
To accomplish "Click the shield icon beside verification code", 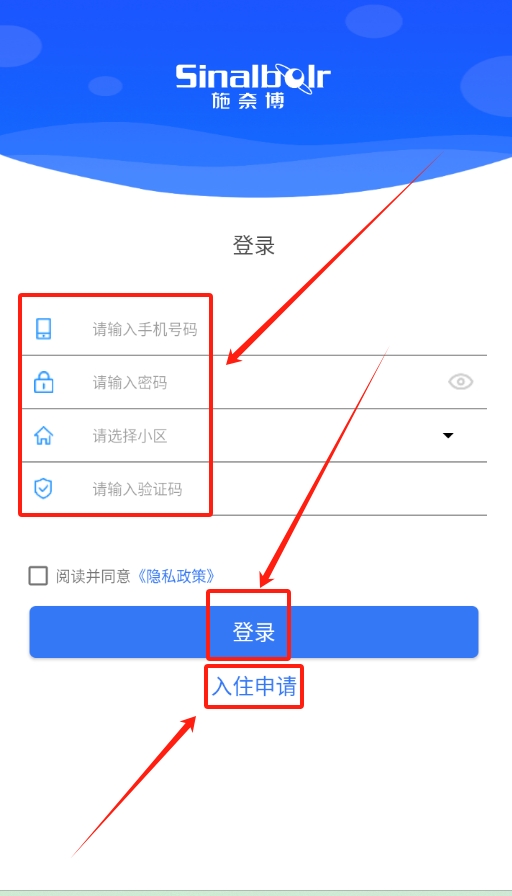I will click(x=43, y=489).
